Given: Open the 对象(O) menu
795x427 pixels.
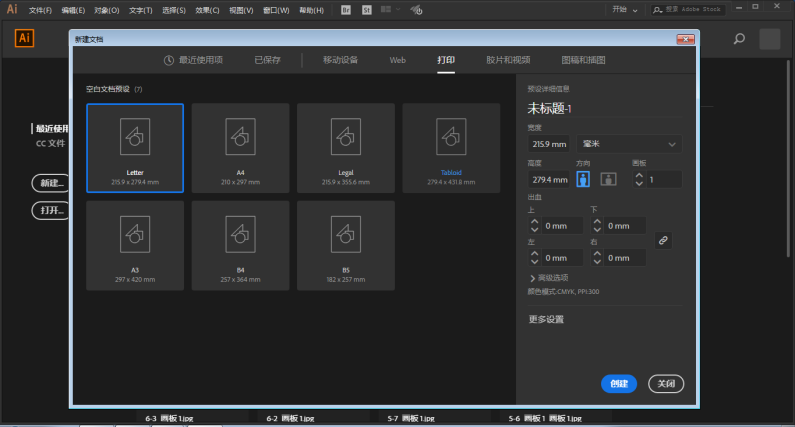Looking at the screenshot, I should 107,10.
